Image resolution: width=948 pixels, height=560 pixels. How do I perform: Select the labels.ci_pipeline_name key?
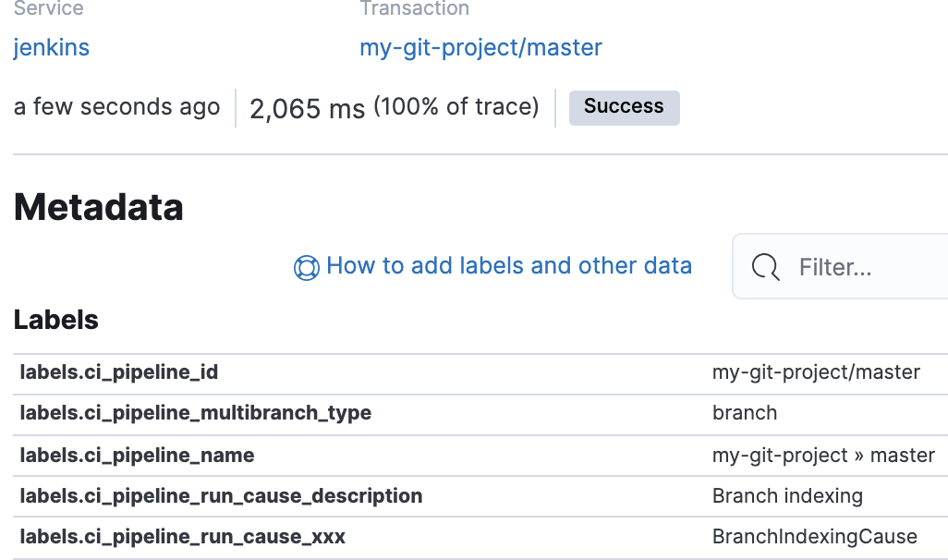pos(137,456)
